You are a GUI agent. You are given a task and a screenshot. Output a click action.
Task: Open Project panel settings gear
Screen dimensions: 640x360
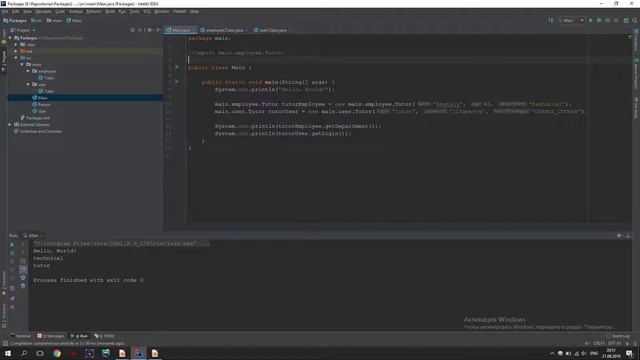point(149,30)
